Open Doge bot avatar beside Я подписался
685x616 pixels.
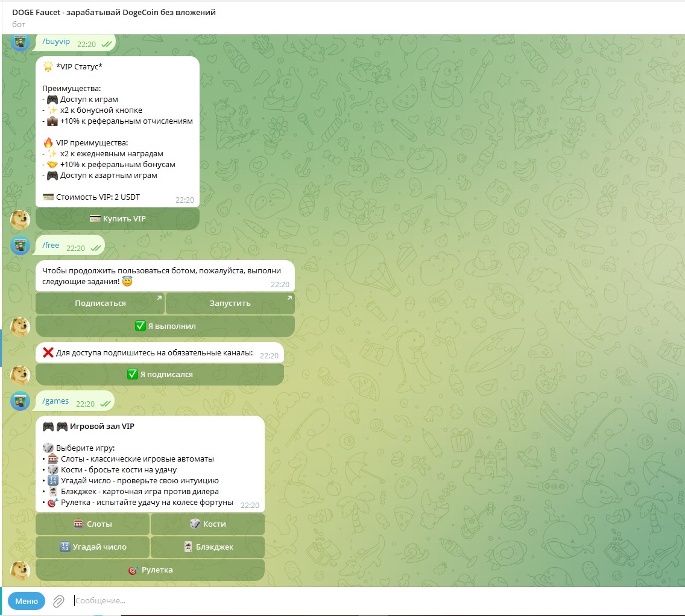pos(20,375)
